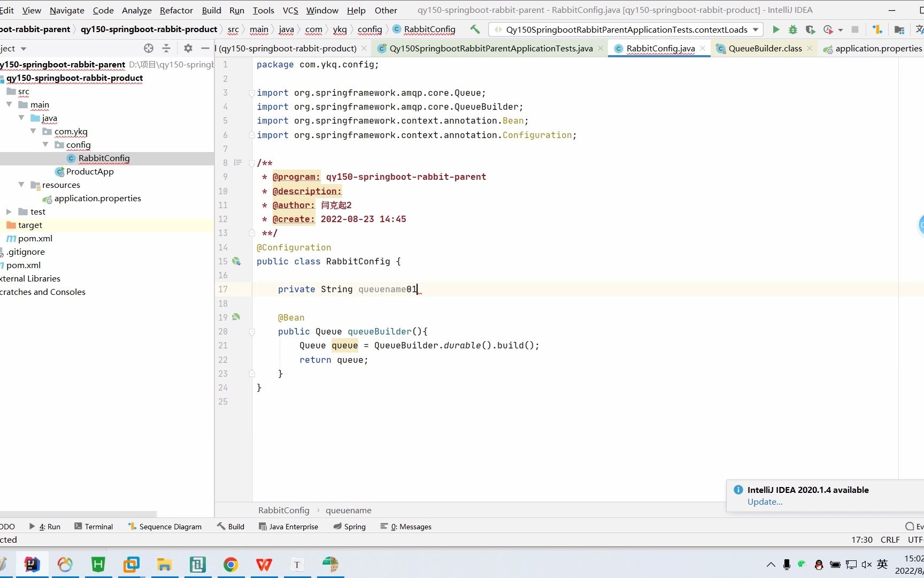Image resolution: width=924 pixels, height=578 pixels.
Task: Toggle the Spring tool window
Action: [349, 527]
